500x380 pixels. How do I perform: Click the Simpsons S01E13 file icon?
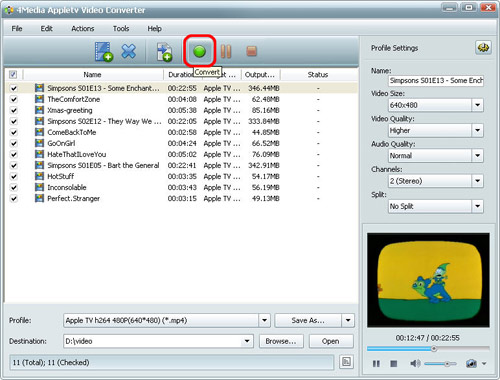39,88
